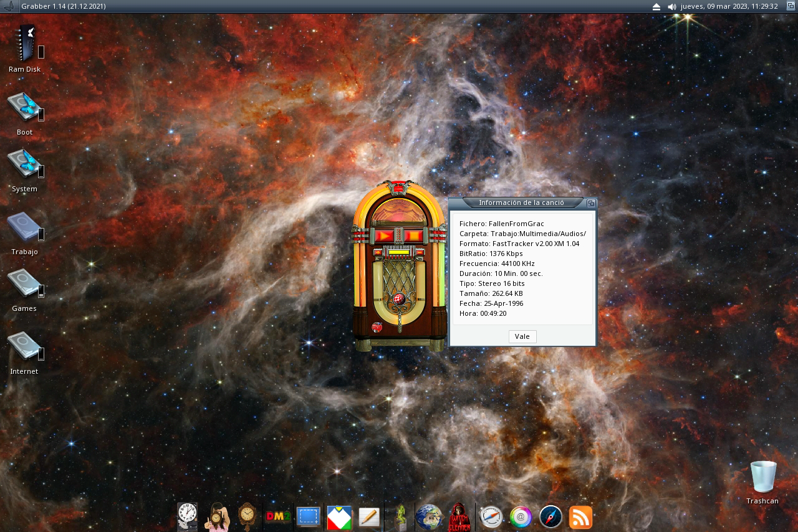Screen dimensions: 798x532
Task: Select the System drive icon
Action: pos(24,164)
